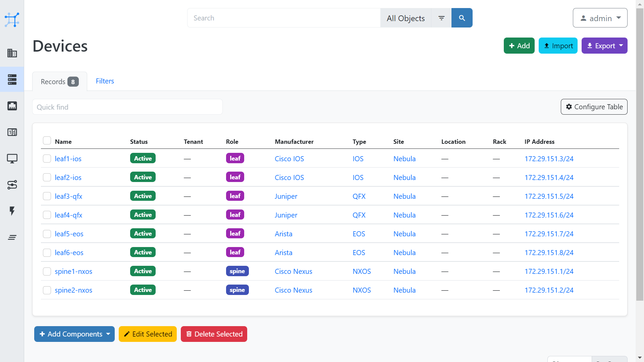The height and width of the screenshot is (362, 644).
Task: Open the Power lightning bolt sidebar icon
Action: point(12,211)
